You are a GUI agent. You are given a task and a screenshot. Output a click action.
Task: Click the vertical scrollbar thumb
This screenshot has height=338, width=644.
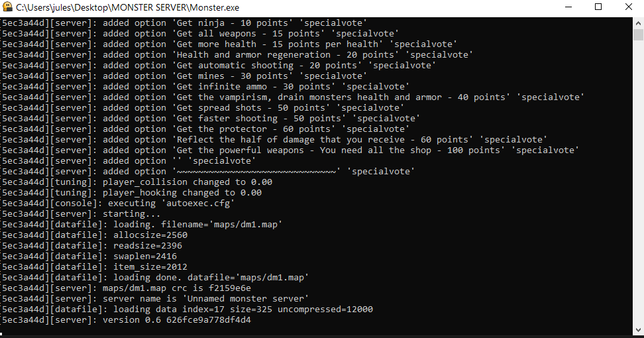638,34
